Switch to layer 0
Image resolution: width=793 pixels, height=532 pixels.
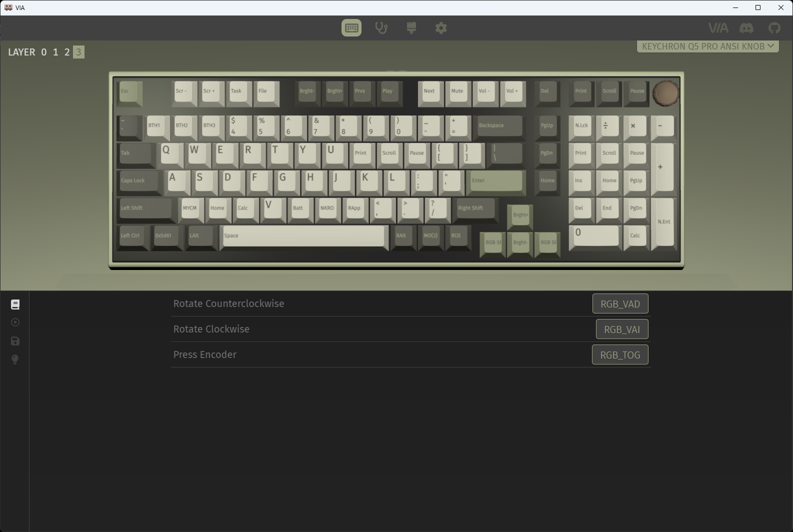44,52
